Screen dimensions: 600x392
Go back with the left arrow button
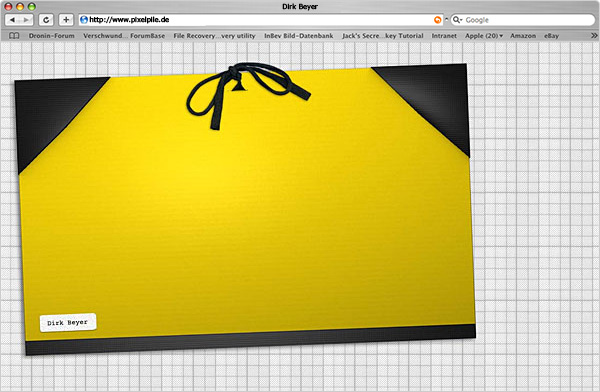[x=12, y=20]
